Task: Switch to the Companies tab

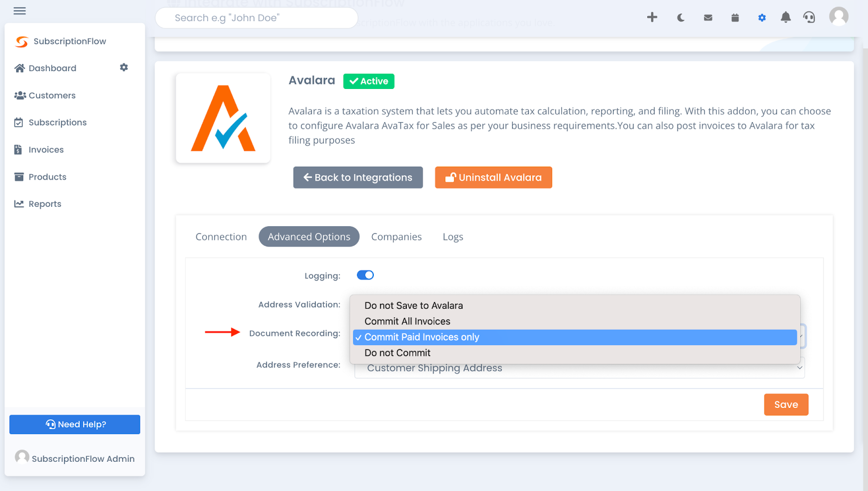Action: click(397, 237)
